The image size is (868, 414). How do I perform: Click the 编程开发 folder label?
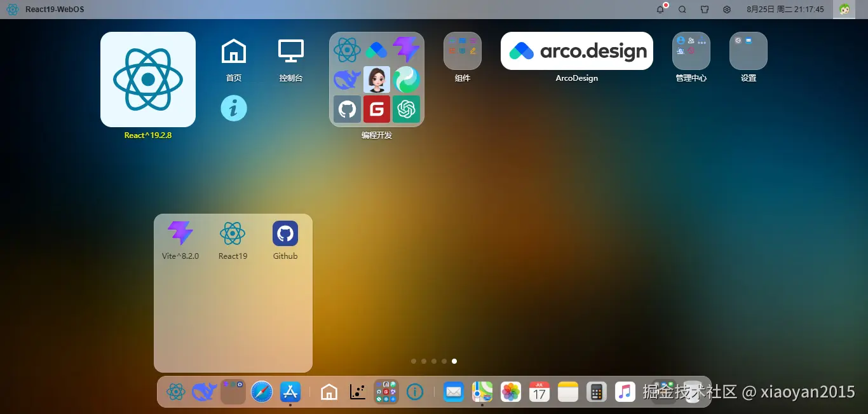(377, 135)
